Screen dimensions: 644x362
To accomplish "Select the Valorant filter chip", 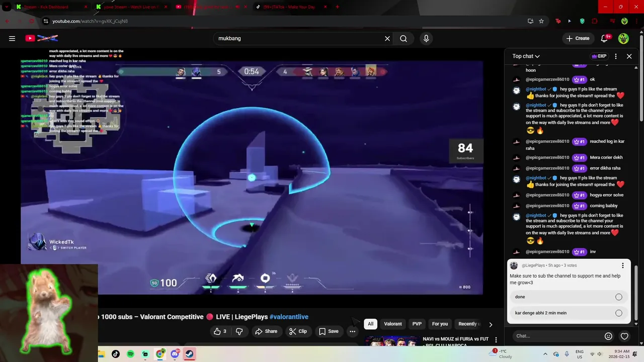I will [x=393, y=324].
